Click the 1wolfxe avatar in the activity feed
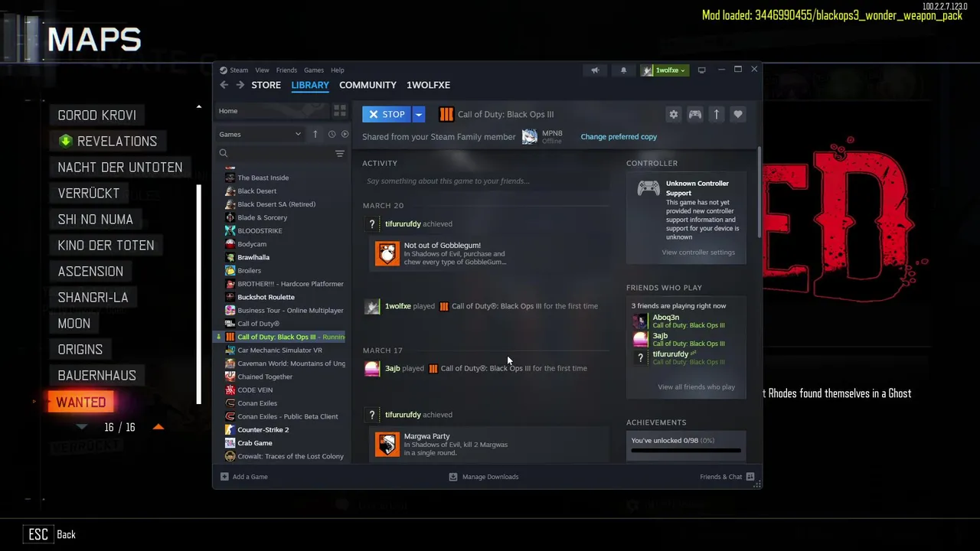Viewport: 980px width, 551px height. click(372, 306)
